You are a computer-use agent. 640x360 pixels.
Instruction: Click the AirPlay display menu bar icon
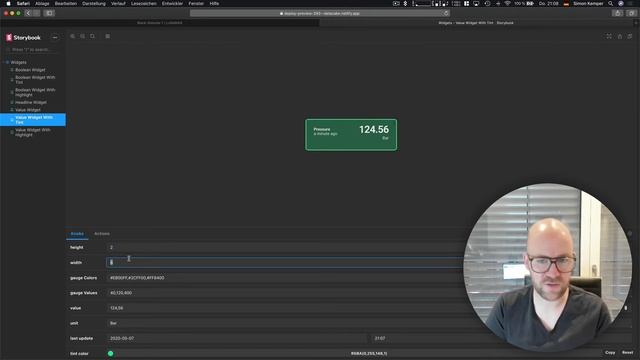476,3
